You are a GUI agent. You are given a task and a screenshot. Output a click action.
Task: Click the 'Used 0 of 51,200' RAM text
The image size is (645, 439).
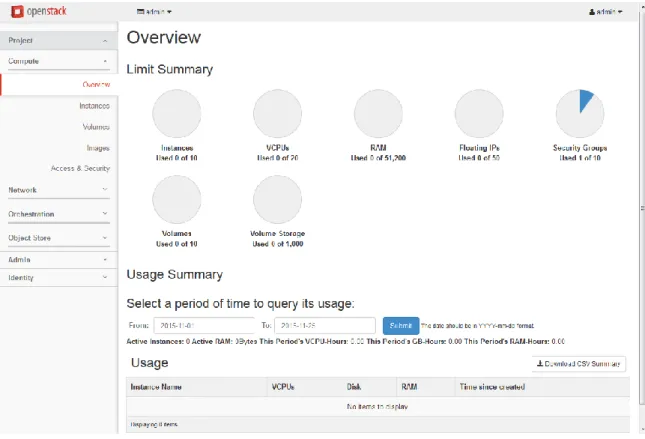pos(378,158)
